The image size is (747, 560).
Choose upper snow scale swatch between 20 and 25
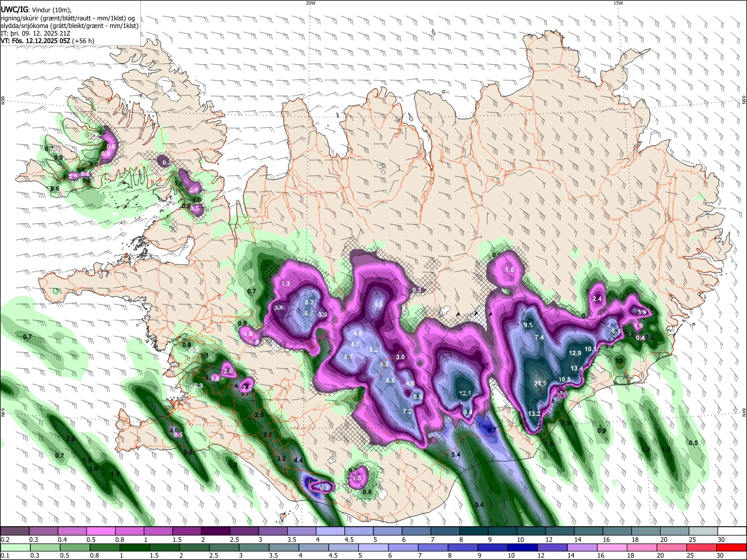coord(675,531)
